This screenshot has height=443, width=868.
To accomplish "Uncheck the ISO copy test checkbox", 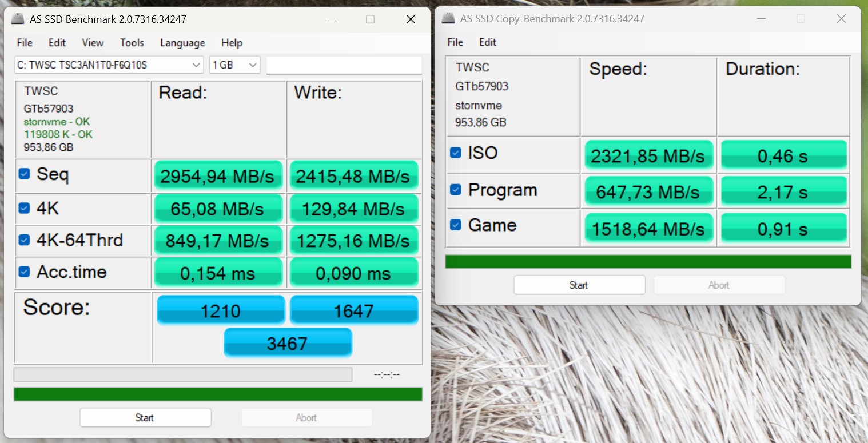I will (x=456, y=153).
